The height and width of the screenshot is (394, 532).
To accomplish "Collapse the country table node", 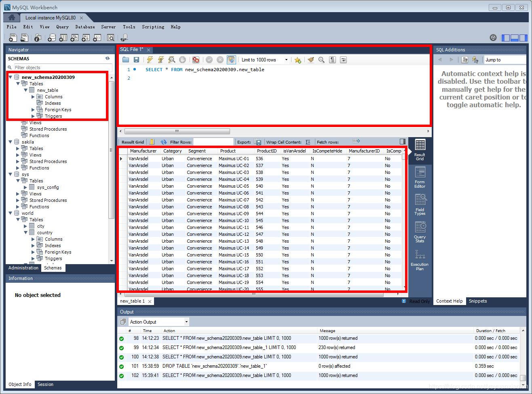I will [25, 233].
